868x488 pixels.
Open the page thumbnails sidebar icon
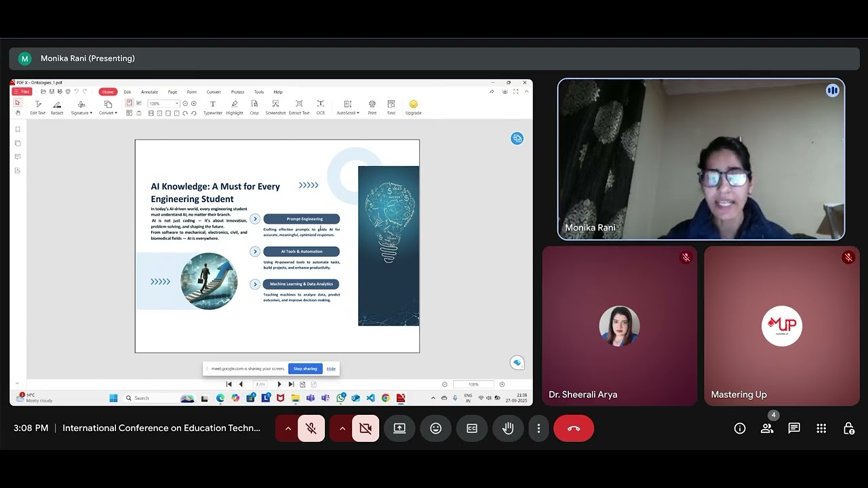tap(18, 143)
